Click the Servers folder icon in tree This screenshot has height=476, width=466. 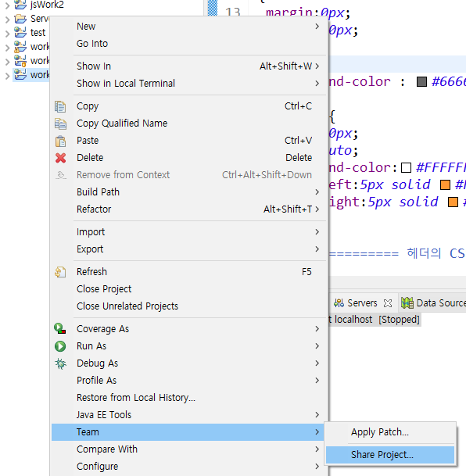coord(20,19)
